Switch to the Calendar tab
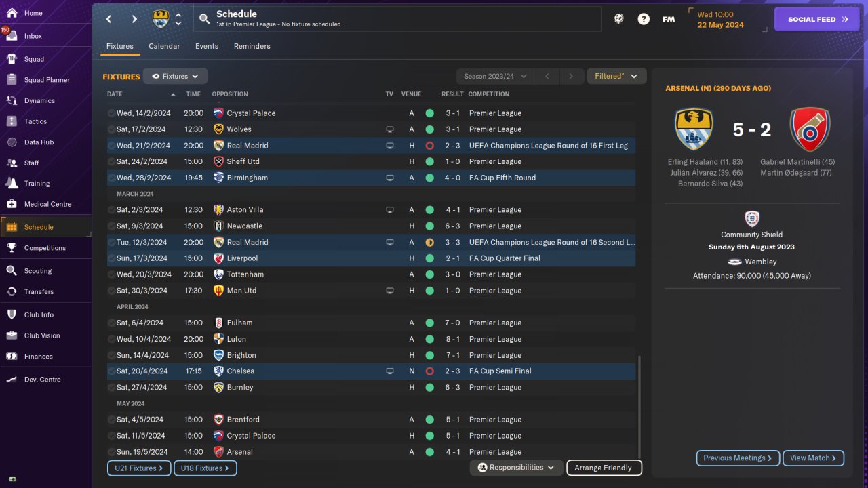868x488 pixels. (x=164, y=46)
